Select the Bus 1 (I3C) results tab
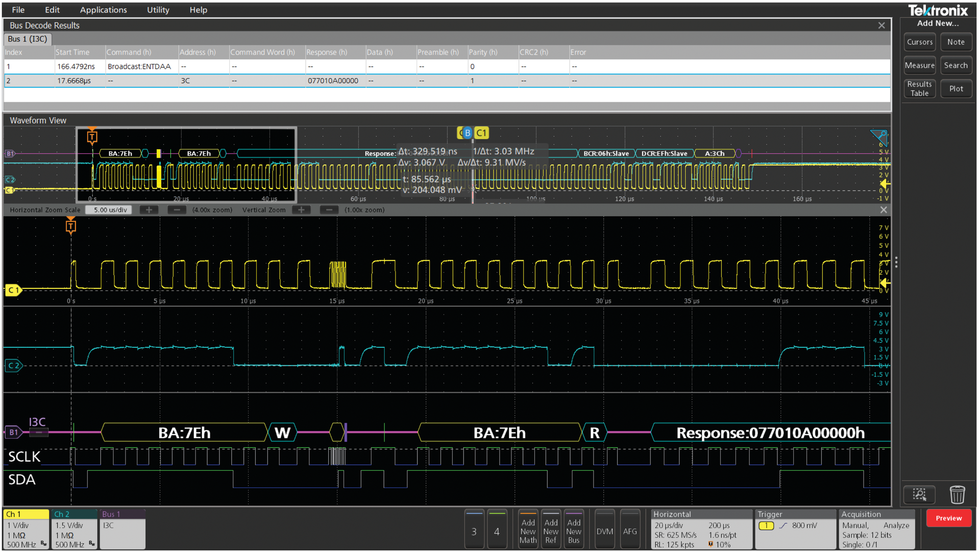This screenshot has height=552, width=980. 28,39
